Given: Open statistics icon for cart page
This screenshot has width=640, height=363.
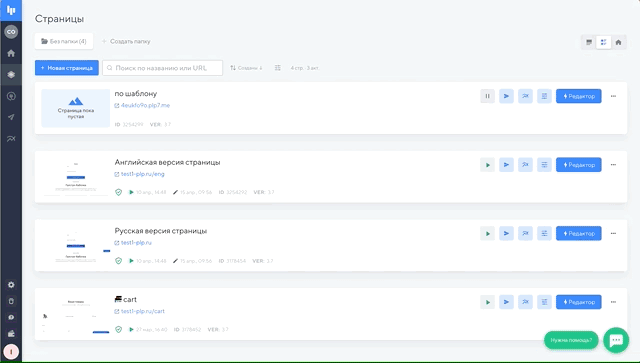Looking at the screenshot, I should click(x=525, y=302).
